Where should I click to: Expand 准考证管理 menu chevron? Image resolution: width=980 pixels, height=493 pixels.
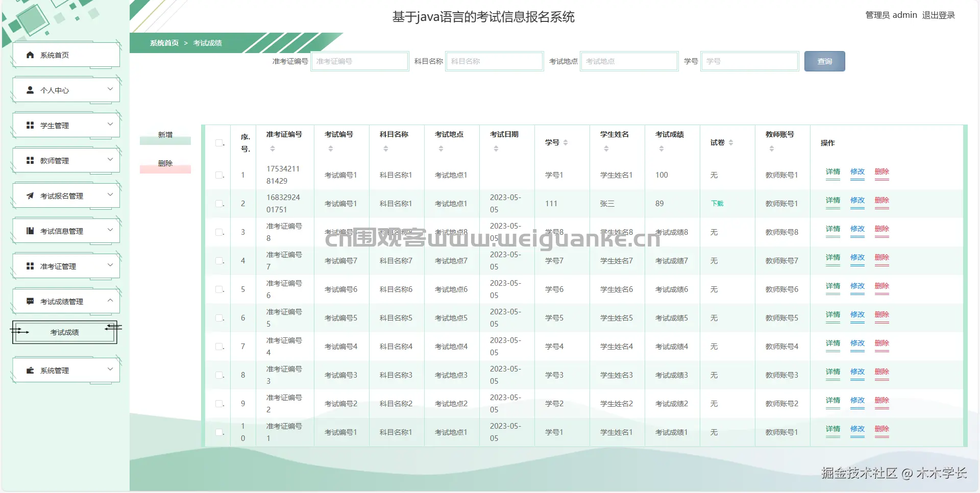tap(110, 265)
